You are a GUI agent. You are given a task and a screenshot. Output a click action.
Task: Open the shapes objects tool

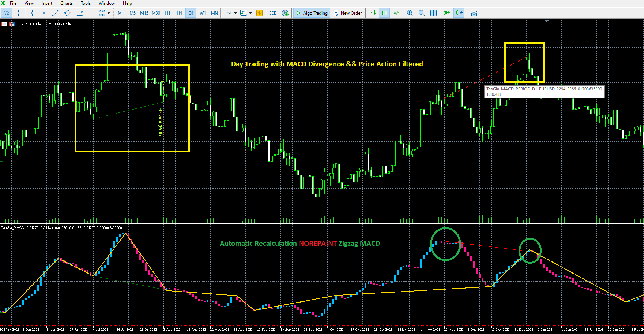[x=102, y=13]
